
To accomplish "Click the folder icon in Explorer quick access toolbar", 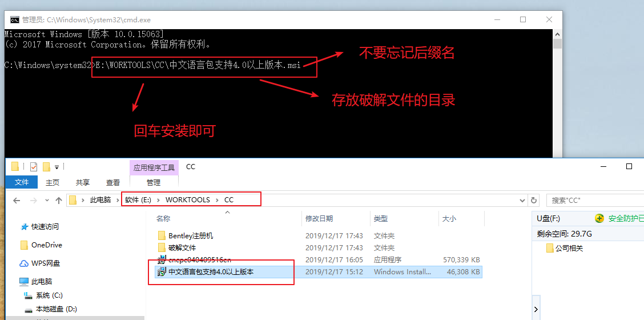I will tap(15, 167).
